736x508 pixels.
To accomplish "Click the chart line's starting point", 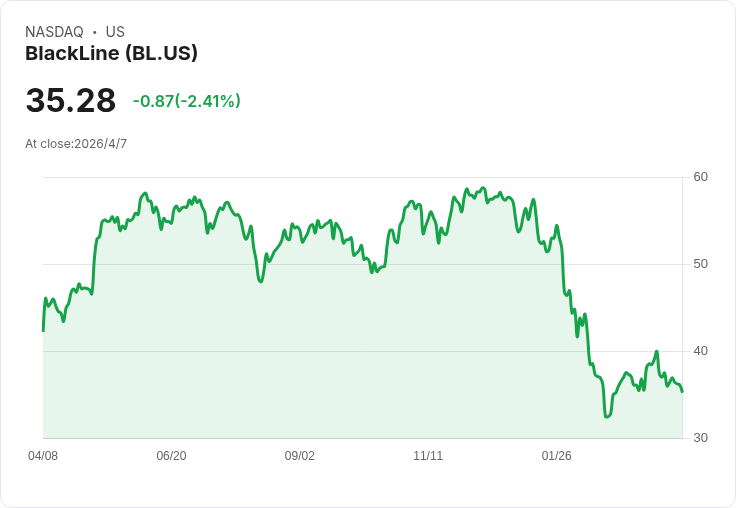I will [44, 331].
